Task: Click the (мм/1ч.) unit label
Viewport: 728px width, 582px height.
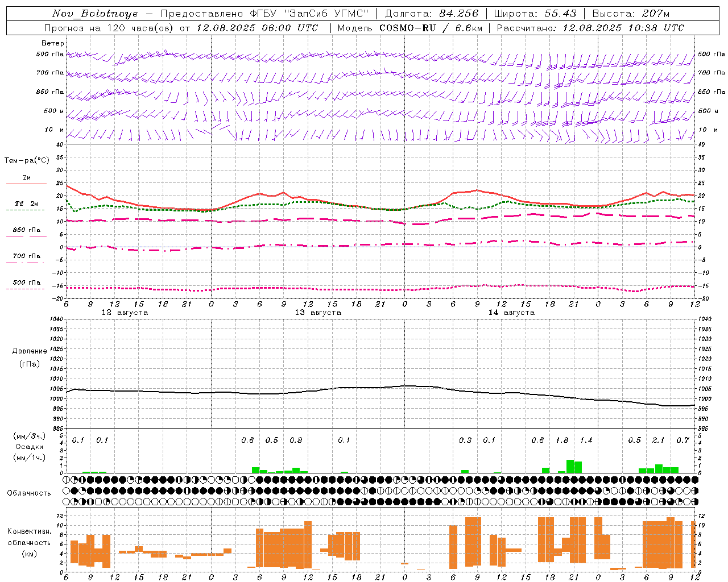Action: 30,458
